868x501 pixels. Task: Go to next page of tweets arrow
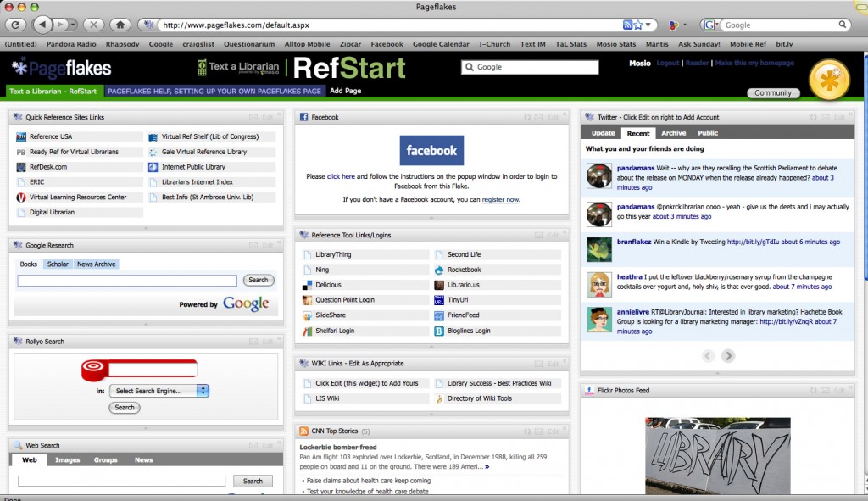(x=728, y=356)
